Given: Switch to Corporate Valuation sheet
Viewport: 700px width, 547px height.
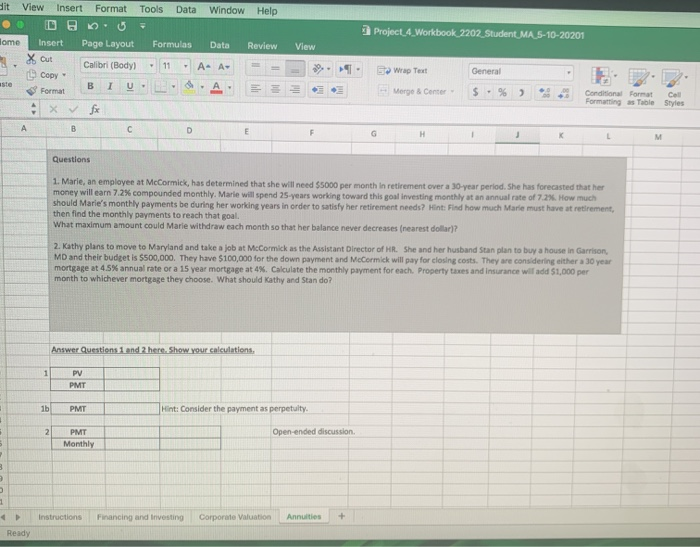Looking at the screenshot, I should [235, 517].
